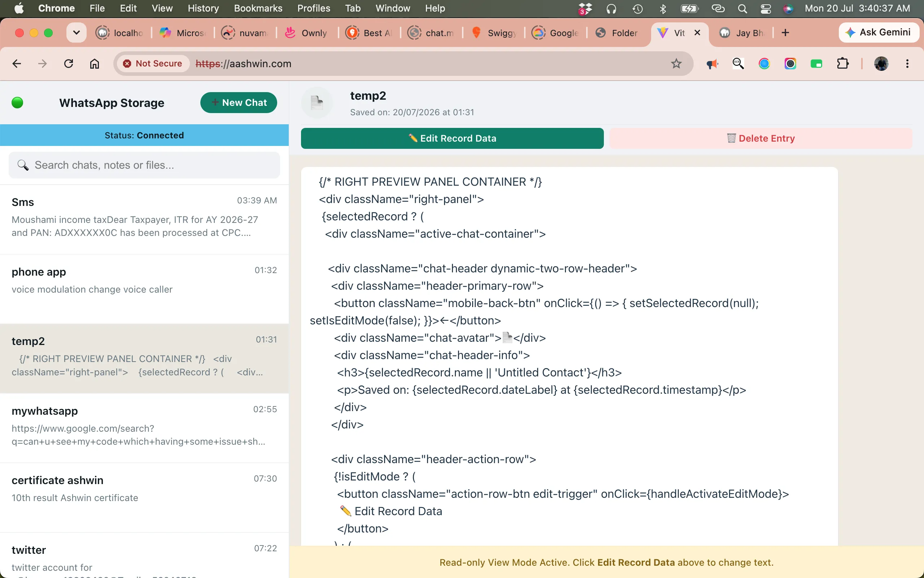This screenshot has width=924, height=578.
Task: Open the browser home page
Action: tap(94, 64)
